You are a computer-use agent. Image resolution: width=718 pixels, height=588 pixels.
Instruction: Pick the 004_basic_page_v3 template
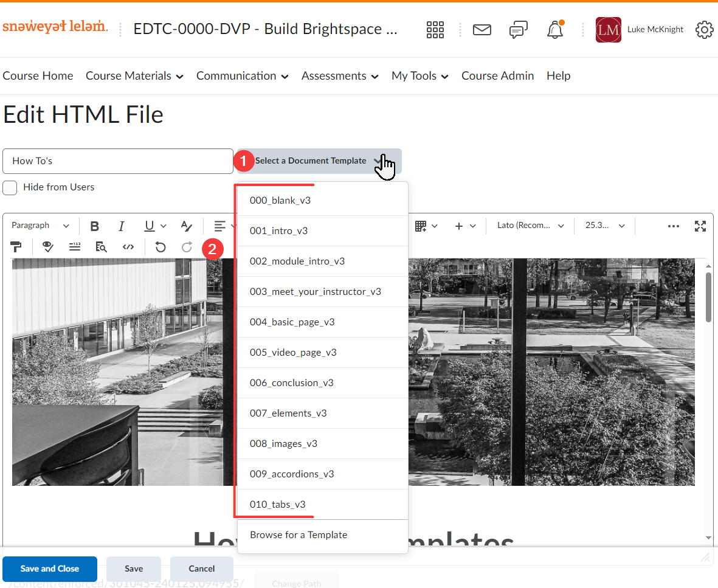coord(323,322)
